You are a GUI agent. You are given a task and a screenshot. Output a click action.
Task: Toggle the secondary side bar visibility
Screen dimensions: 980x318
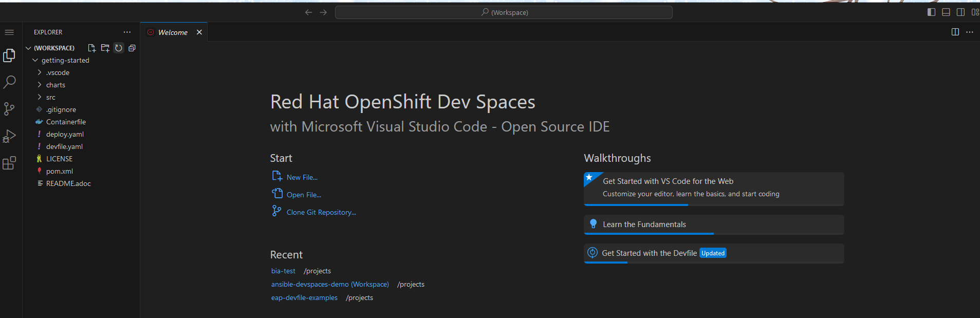pos(960,12)
